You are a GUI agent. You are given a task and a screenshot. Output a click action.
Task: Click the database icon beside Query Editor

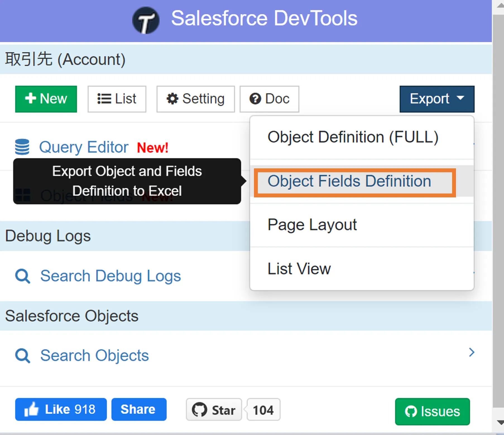click(22, 146)
